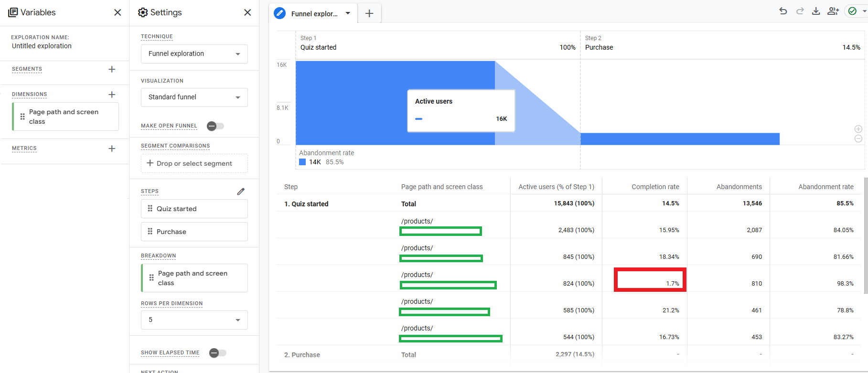868x373 pixels.
Task: Open Rows Per Dimension dropdown
Action: coord(194,320)
